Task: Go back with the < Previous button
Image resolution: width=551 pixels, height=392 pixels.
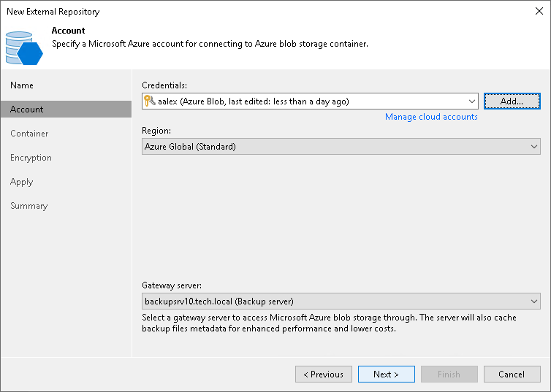Action: click(324, 374)
